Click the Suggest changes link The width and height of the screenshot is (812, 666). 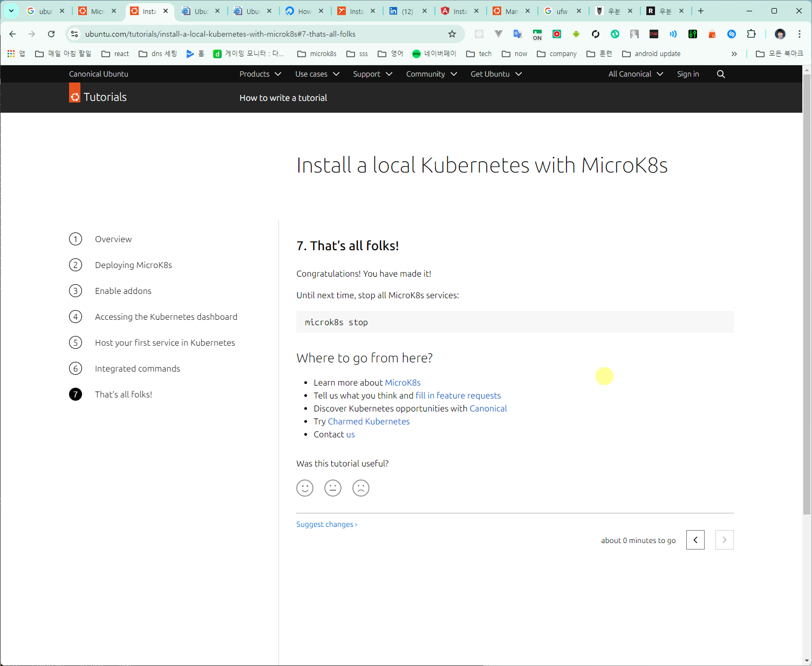click(x=326, y=524)
